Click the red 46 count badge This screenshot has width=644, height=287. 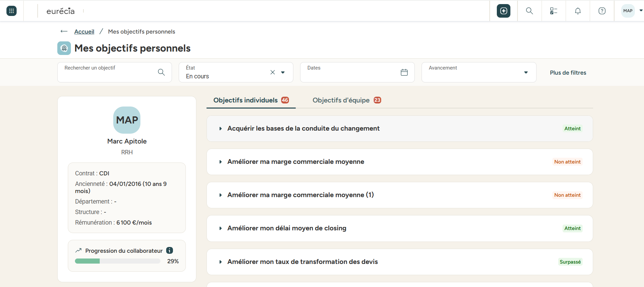[x=285, y=100]
